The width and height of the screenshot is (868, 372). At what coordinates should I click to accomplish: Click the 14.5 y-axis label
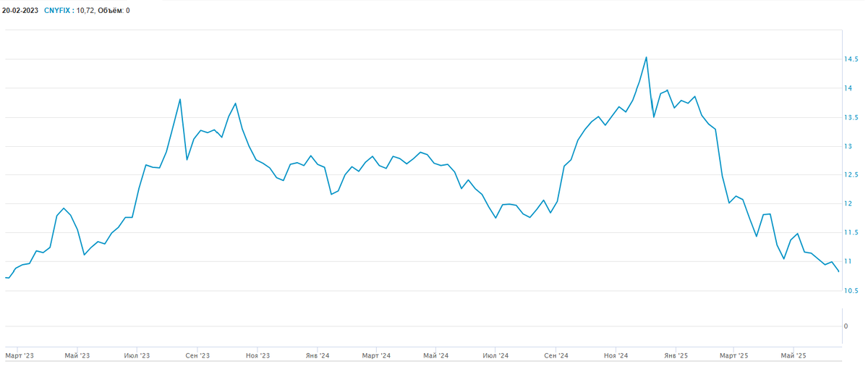pyautogui.click(x=852, y=59)
